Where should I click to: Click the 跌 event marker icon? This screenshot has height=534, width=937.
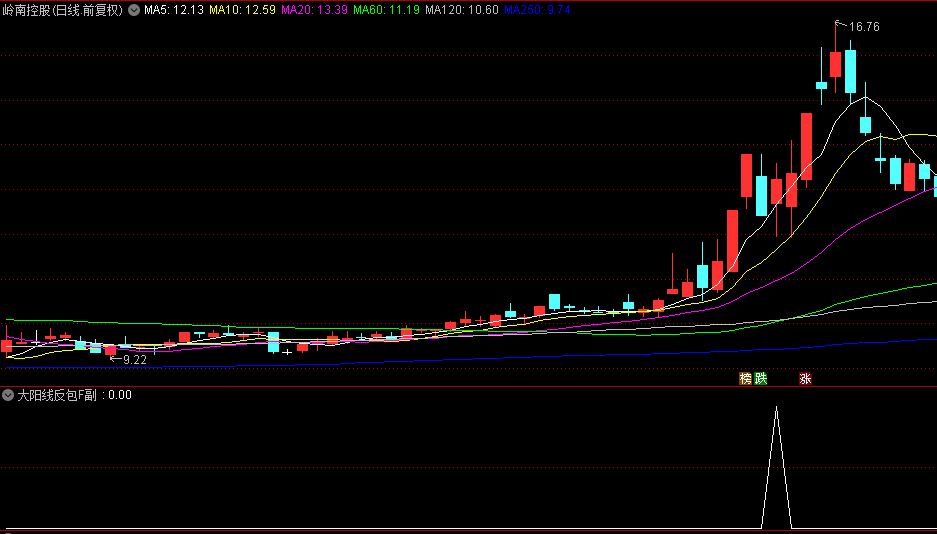(760, 378)
